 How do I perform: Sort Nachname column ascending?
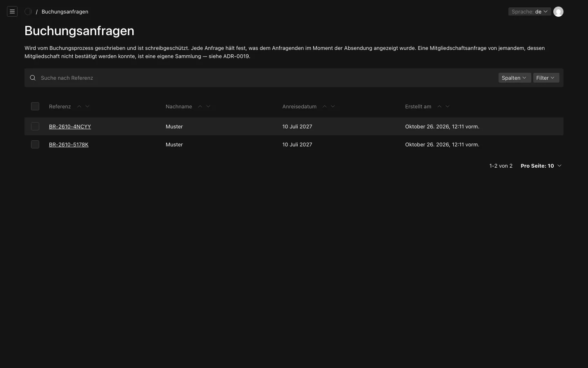200,106
